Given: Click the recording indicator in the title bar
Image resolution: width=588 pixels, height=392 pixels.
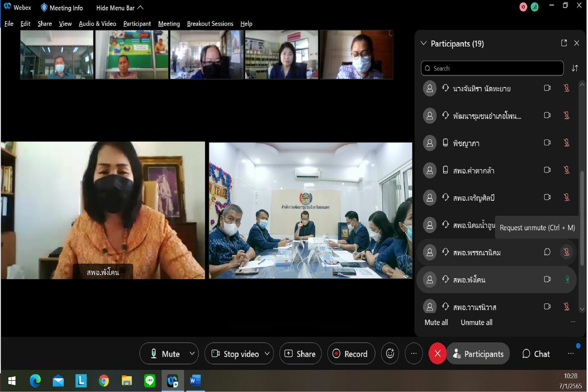Looking at the screenshot, I should tap(523, 7).
